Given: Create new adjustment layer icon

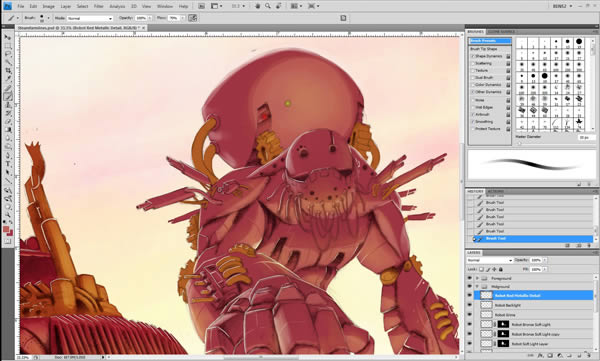Looking at the screenshot, I should 559,356.
